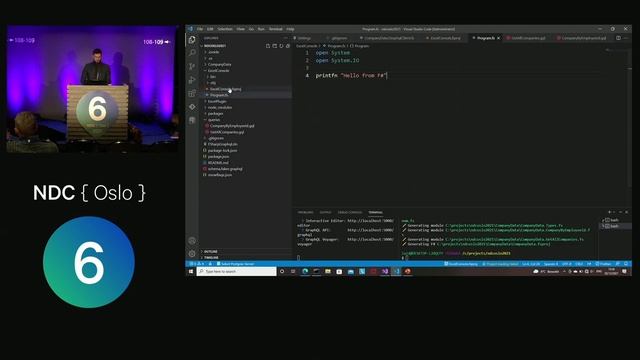This screenshot has width=640, height=360.
Task: Click the Windows Start button
Action: click(191, 271)
